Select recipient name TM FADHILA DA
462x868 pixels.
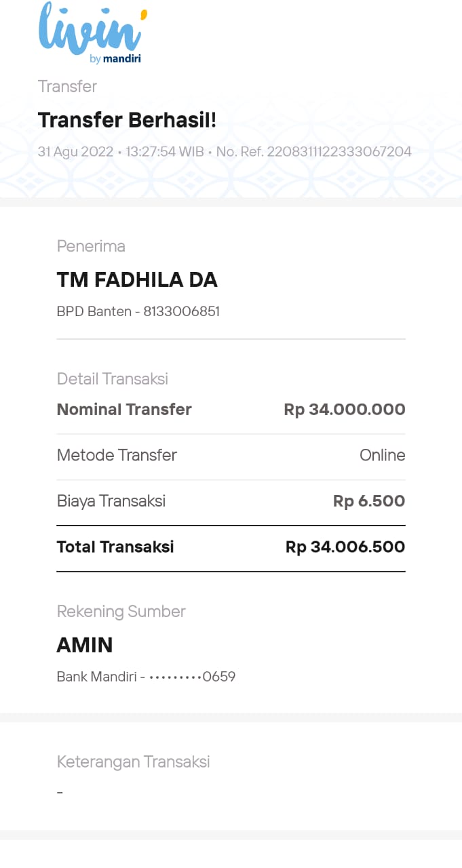[x=137, y=279]
